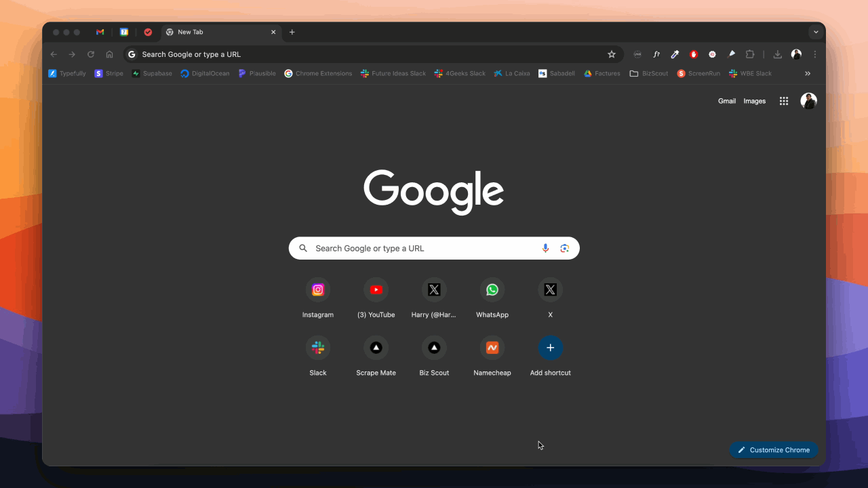The image size is (868, 488).
Task: Open the Chrome three-dot menu
Action: (815, 54)
